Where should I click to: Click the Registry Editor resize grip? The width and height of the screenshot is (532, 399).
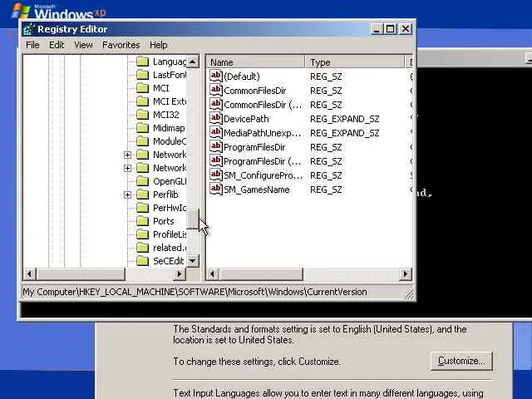pyautogui.click(x=409, y=293)
